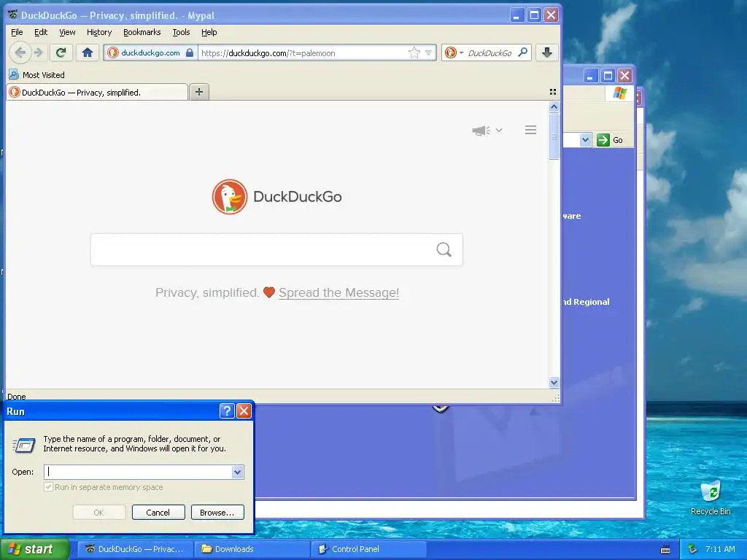
Task: Switch to the Control Panel taskbar button
Action: 369,549
